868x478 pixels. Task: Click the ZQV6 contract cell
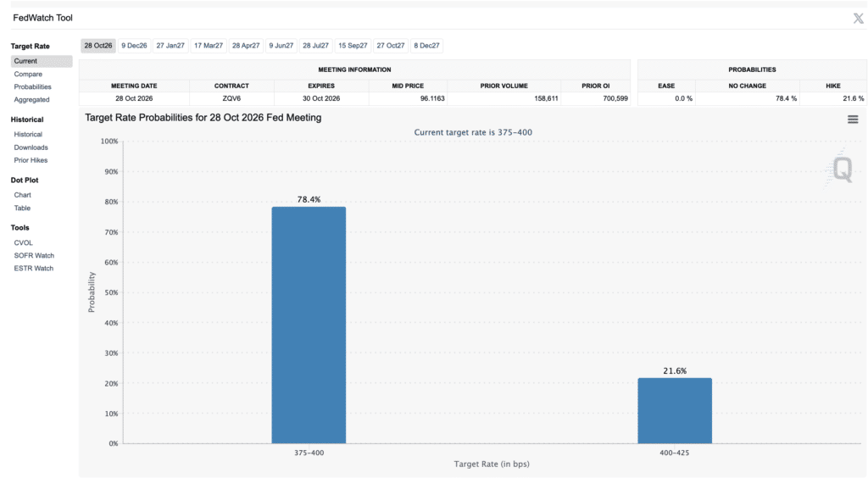tap(231, 98)
